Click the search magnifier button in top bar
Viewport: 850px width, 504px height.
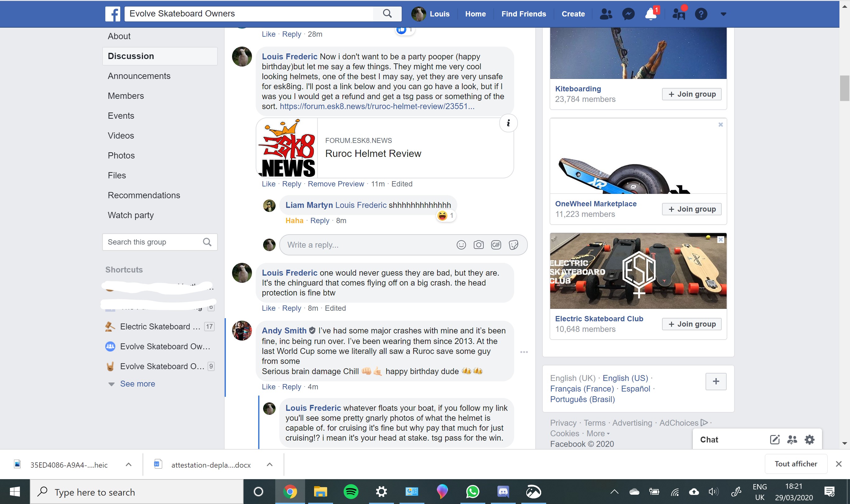coord(387,14)
